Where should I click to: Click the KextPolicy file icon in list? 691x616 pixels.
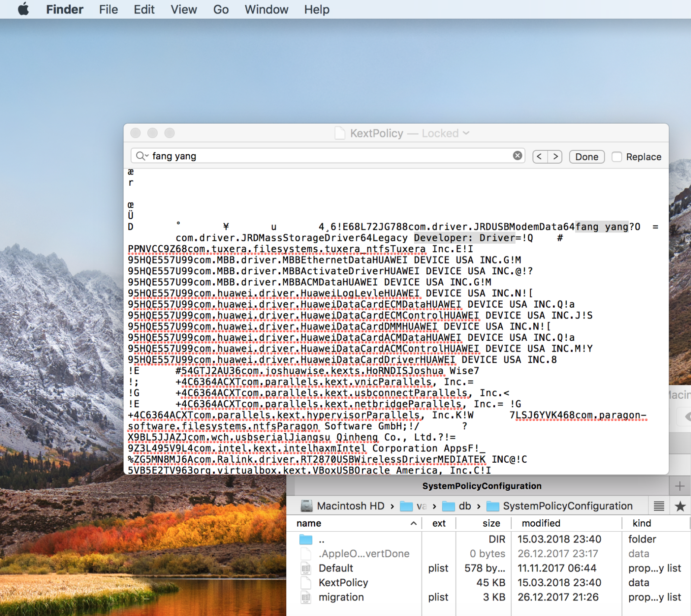tap(306, 583)
